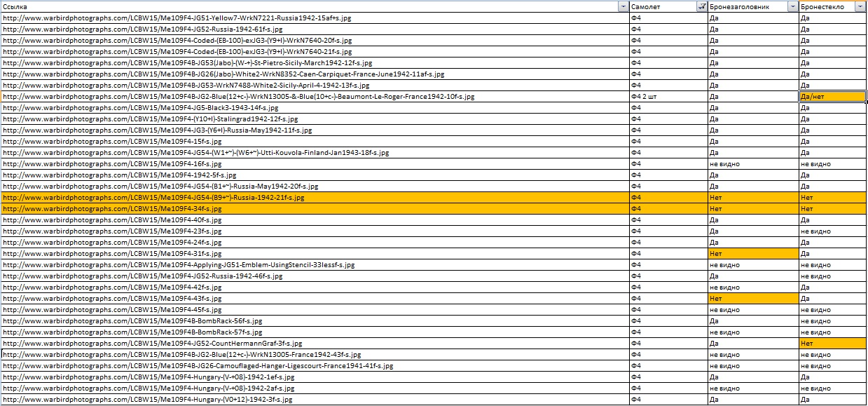
Task: Select the Hungary-(V-+08)-1942-1ef URL cell
Action: tap(315, 377)
